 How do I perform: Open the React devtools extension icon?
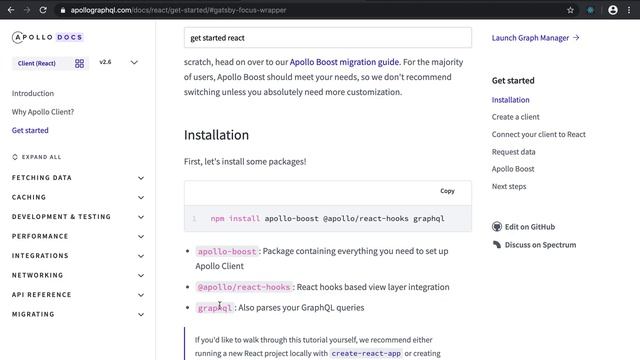590,10
